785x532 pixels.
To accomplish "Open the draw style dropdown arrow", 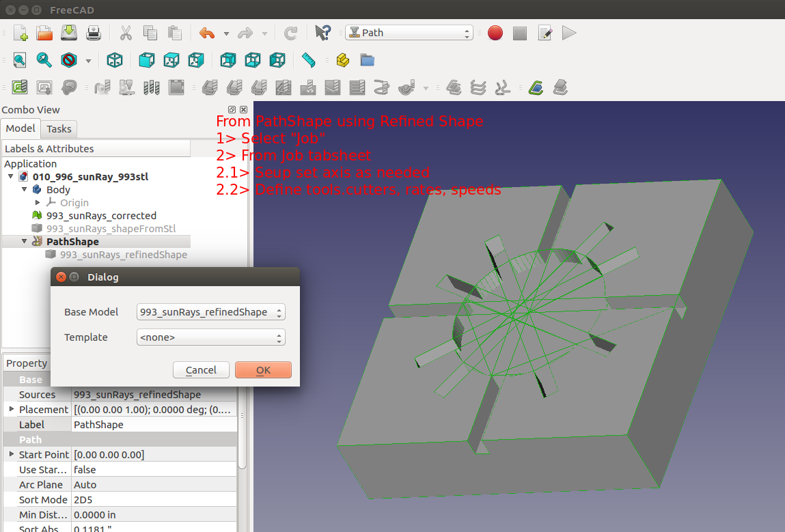I will click(88, 61).
